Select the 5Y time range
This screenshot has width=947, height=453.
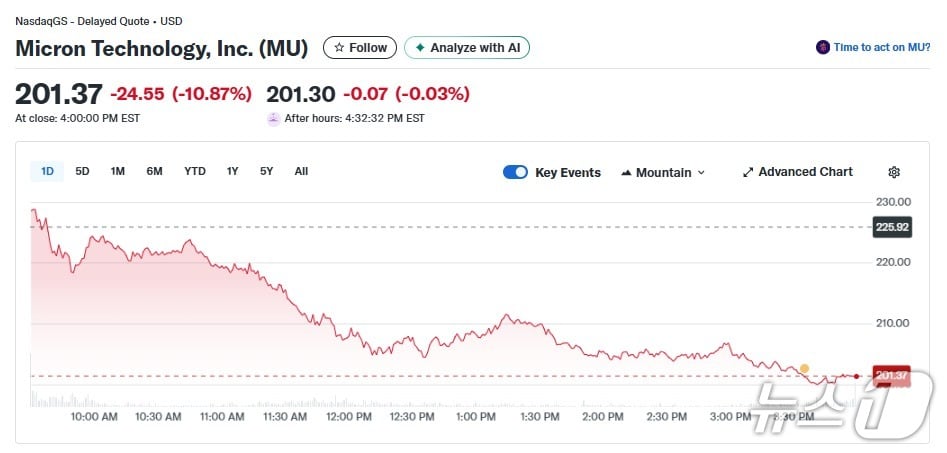pyautogui.click(x=266, y=171)
